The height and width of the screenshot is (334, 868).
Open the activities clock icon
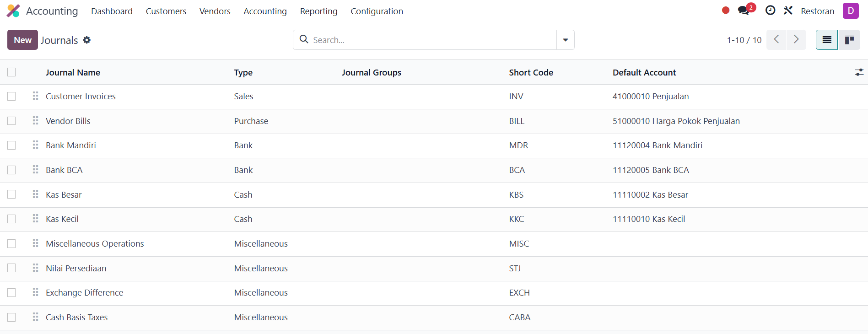[771, 11]
